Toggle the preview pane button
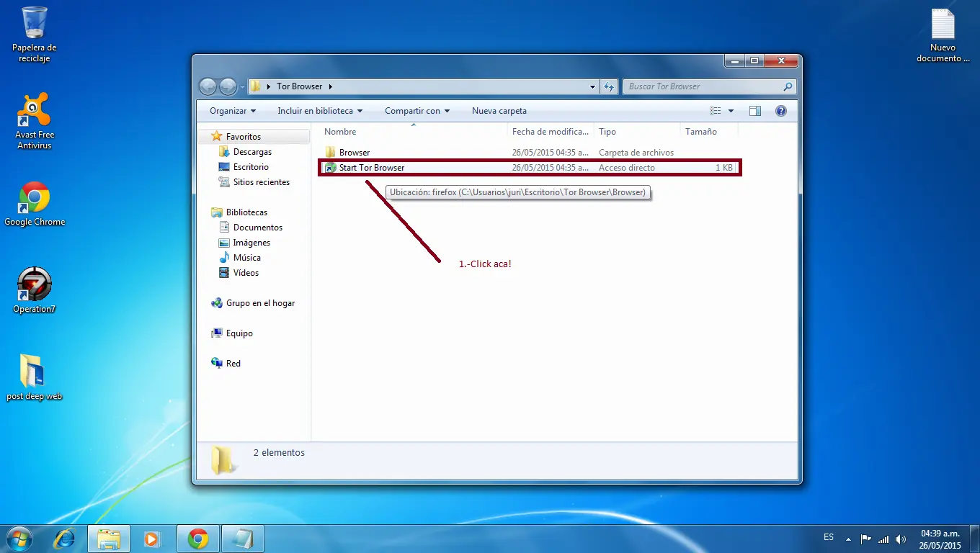980x553 pixels. tap(755, 111)
